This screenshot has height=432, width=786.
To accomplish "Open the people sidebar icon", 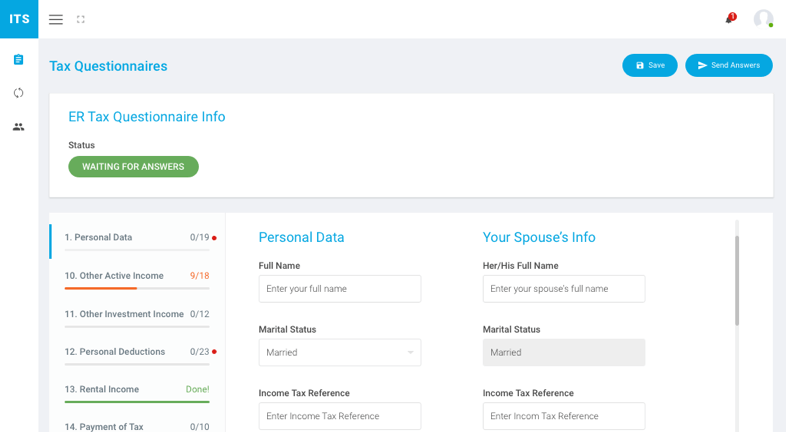I will tap(18, 127).
